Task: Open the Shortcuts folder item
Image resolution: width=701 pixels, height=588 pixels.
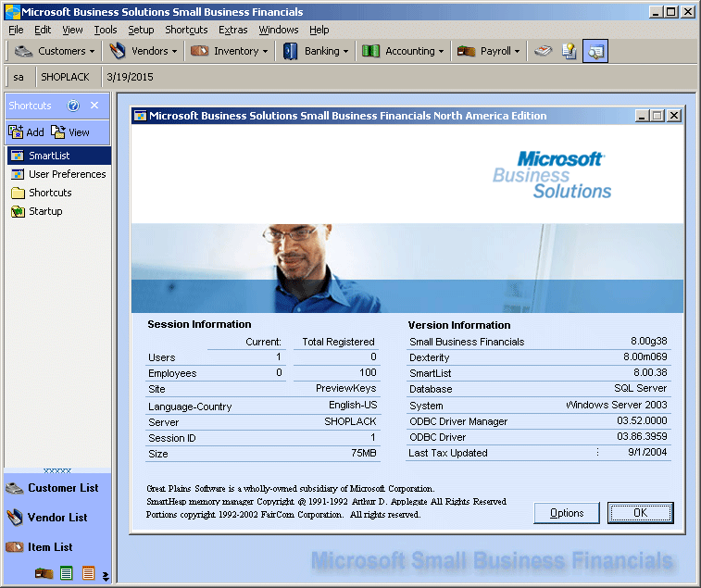Action: point(41,193)
